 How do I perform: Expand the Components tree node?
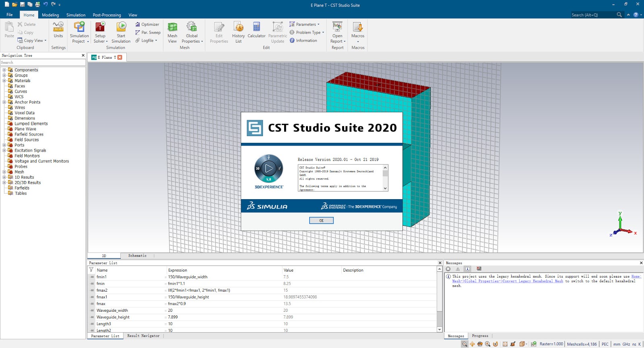[4, 70]
